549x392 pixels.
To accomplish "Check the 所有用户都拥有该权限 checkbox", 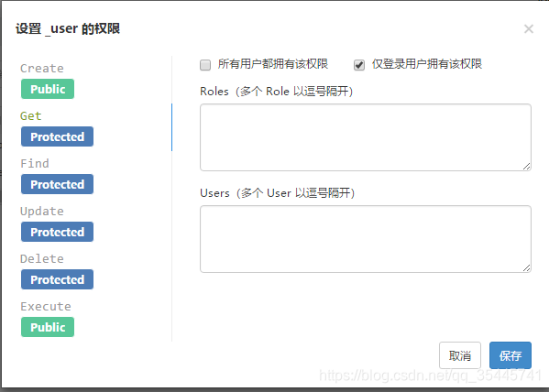I will (x=205, y=65).
